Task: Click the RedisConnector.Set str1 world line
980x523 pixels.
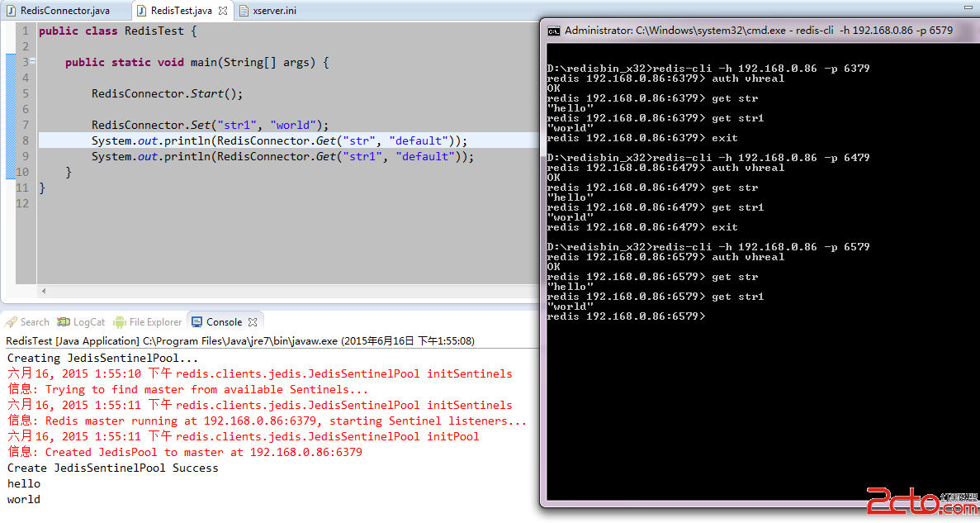Action: (x=210, y=125)
